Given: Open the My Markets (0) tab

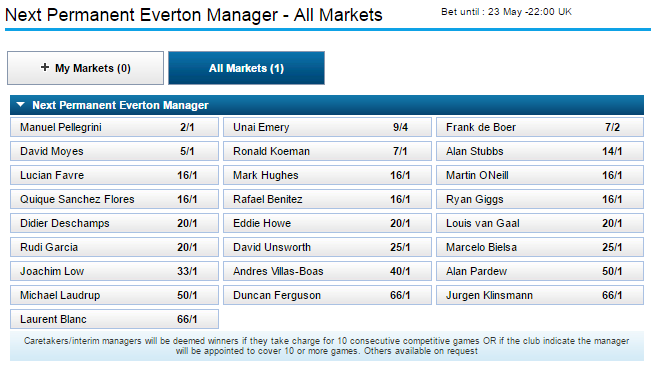Looking at the screenshot, I should [85, 68].
